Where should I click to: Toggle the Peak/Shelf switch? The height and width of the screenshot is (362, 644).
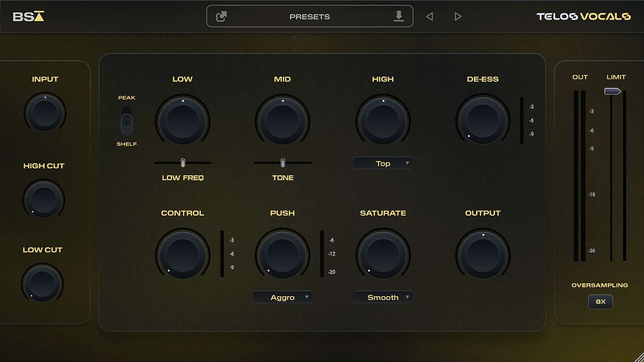[126, 121]
